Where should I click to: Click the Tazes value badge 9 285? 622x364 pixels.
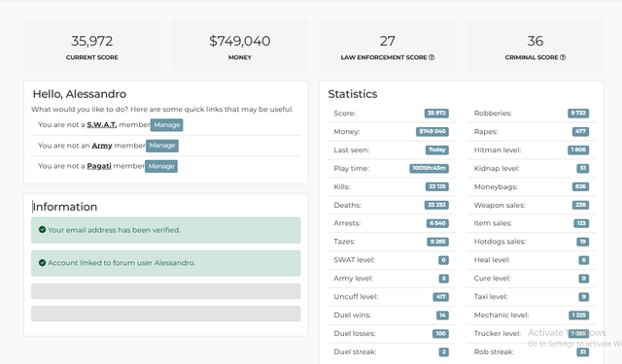point(437,242)
